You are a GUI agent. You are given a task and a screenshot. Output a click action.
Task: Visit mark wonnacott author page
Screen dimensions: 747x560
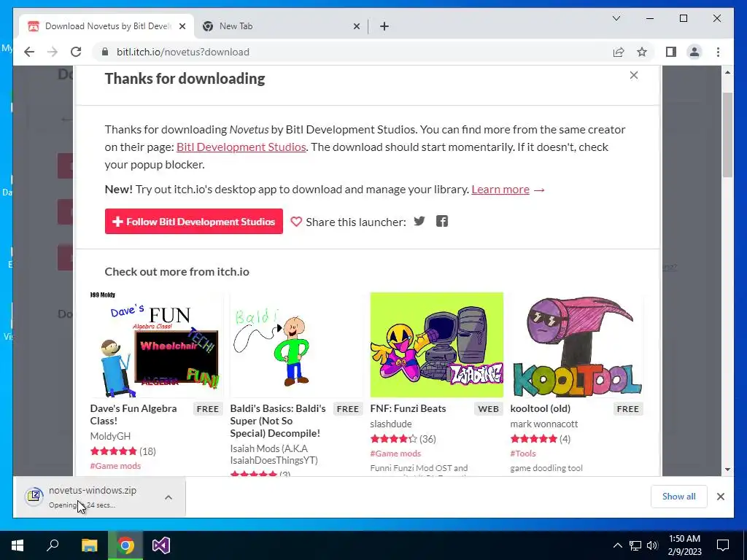pos(544,424)
